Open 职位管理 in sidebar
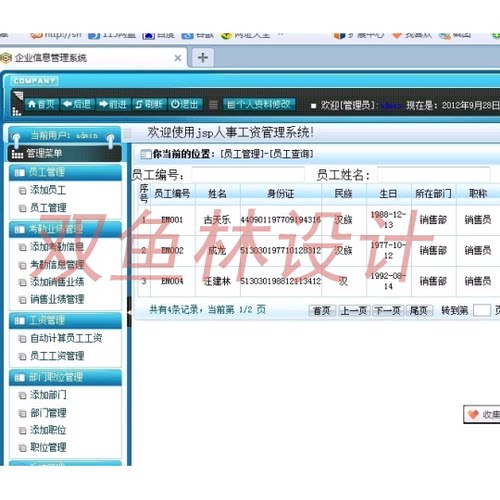This screenshot has width=500, height=500. click(x=48, y=447)
